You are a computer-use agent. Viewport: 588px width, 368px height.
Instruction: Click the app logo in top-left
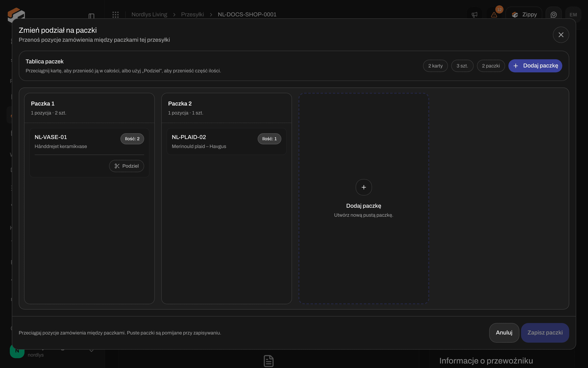[x=16, y=15]
